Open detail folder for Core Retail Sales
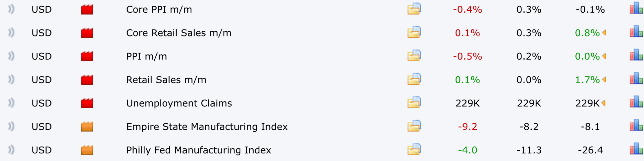 click(414, 32)
